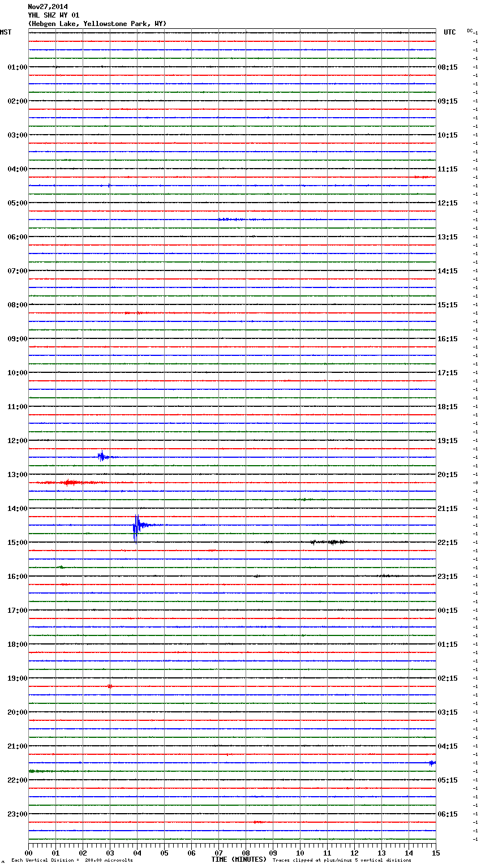Click the 23:00 MST row label

click(18, 814)
